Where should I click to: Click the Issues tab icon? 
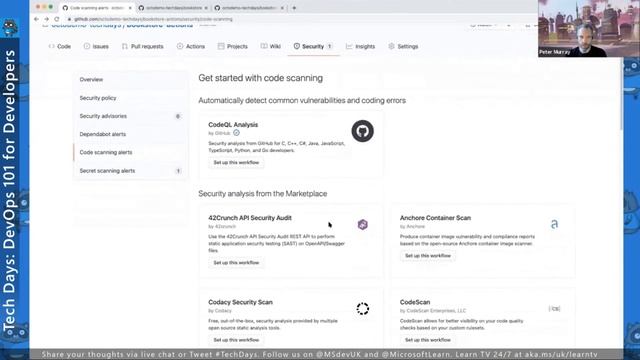[x=87, y=46]
